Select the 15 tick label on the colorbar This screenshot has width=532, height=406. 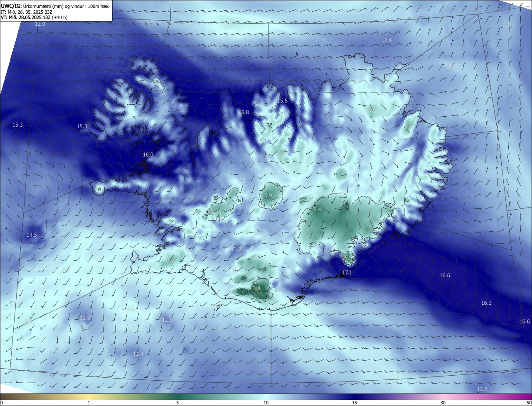(355, 403)
